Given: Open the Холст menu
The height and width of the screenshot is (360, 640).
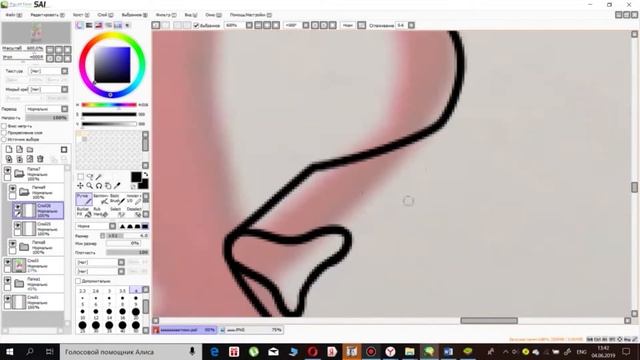Looking at the screenshot, I should [x=81, y=15].
